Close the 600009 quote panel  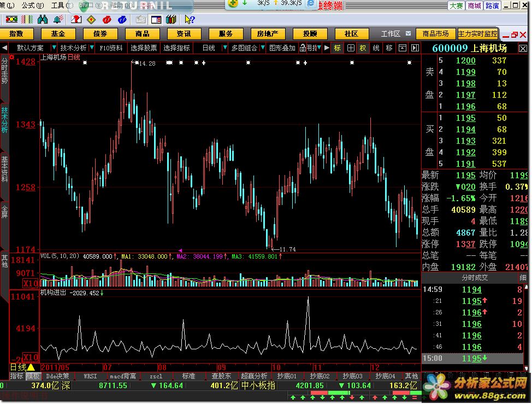tap(523, 49)
